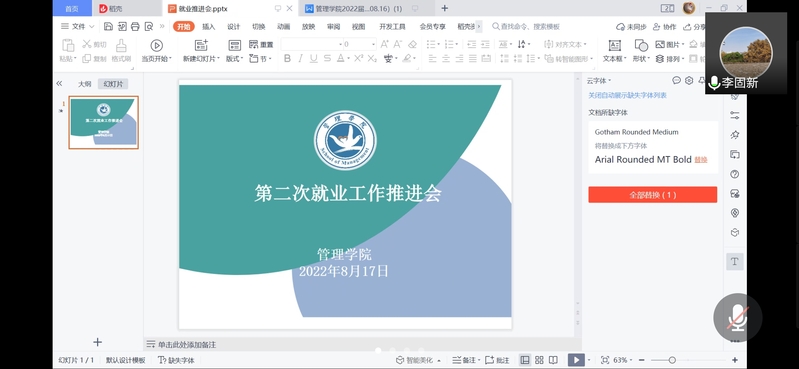Click the slide sorter view icon

pos(539,360)
